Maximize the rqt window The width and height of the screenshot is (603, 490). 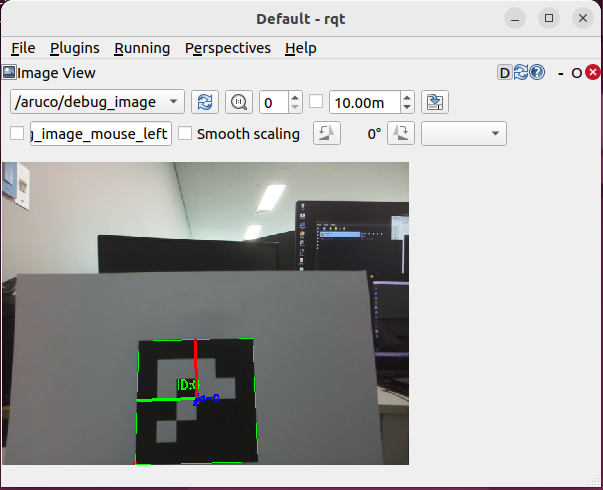pyautogui.click(x=549, y=18)
